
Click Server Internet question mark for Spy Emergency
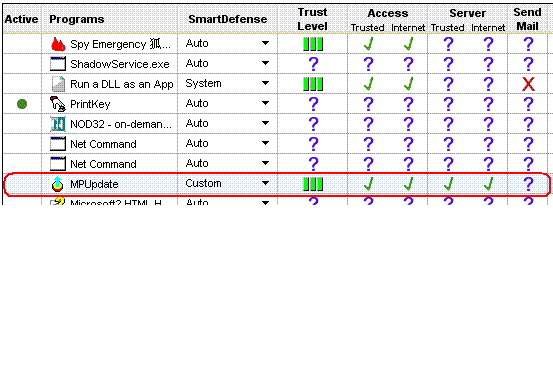coord(488,44)
